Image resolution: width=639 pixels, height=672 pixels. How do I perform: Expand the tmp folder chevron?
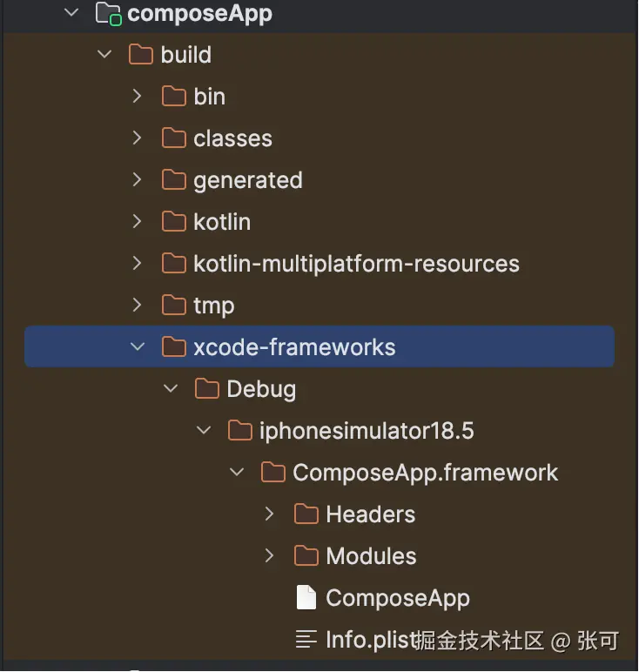point(137,306)
